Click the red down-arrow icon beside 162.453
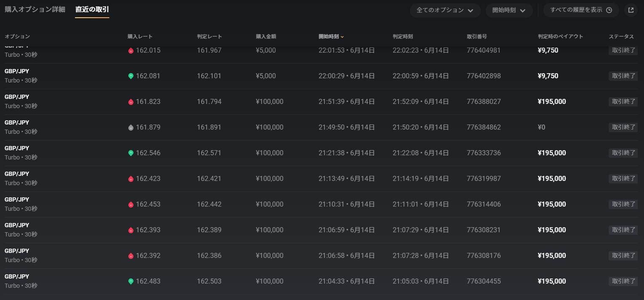 [x=131, y=204]
